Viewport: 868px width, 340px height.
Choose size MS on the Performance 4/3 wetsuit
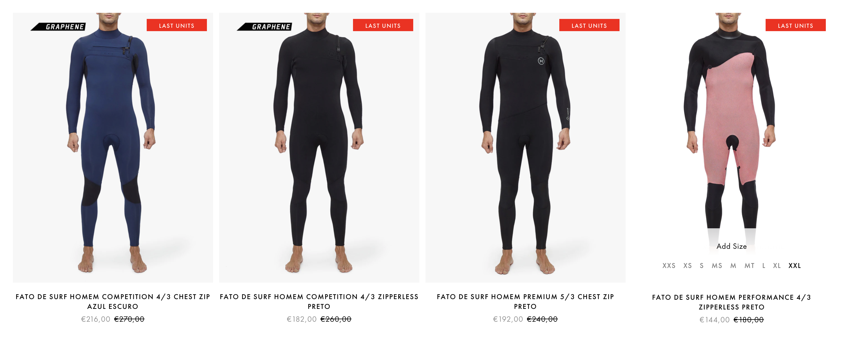[x=717, y=266]
